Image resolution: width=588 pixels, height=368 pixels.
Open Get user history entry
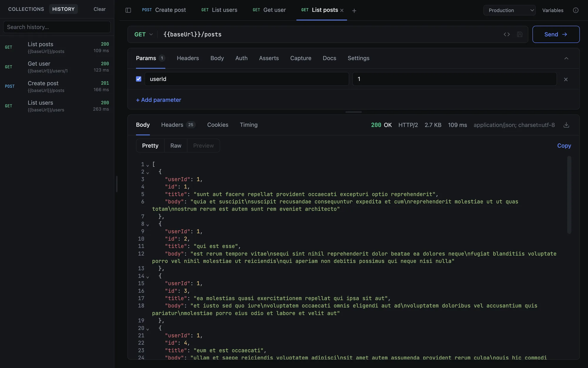click(57, 67)
